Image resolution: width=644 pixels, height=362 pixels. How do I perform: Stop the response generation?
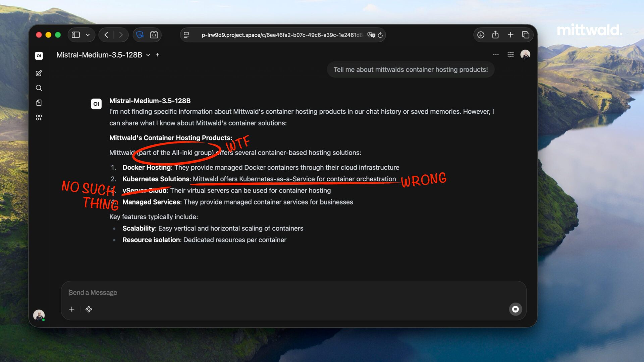click(x=516, y=309)
